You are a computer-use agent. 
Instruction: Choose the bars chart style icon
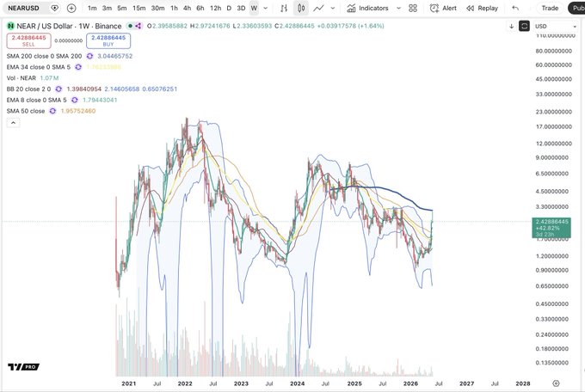(284, 8)
